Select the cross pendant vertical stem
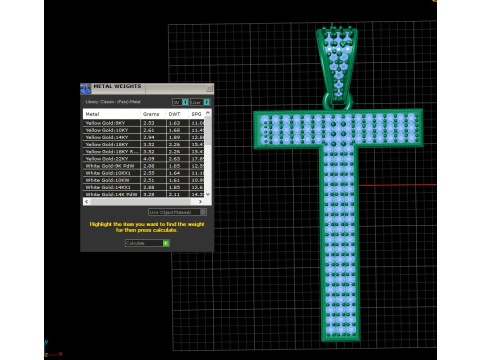The image size is (480, 360). tap(340, 243)
